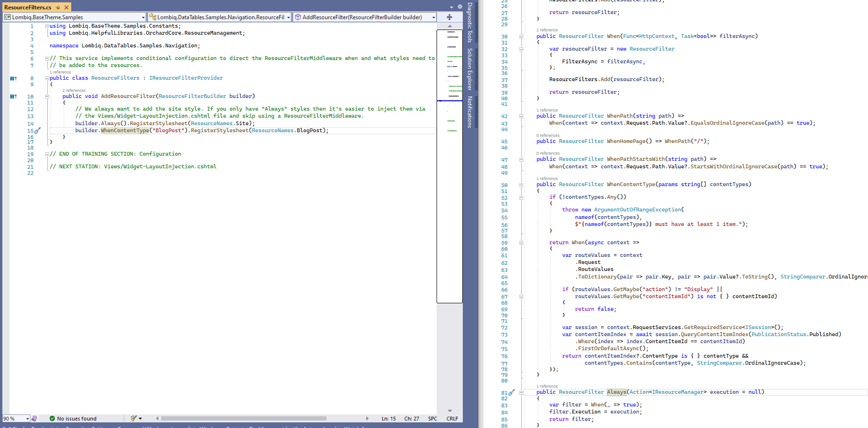The height and width of the screenshot is (428, 868).
Task: Open CodeLens 1 reference above WhenPath
Action: (547, 110)
